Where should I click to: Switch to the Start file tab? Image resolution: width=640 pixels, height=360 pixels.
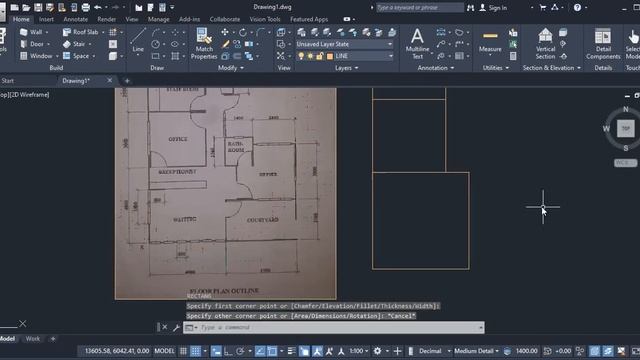pos(7,81)
